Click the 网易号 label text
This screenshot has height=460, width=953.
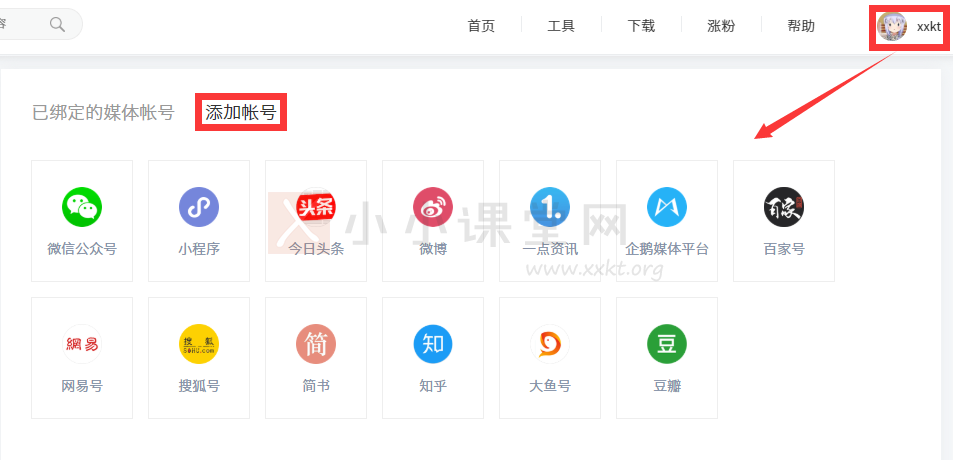(x=82, y=386)
